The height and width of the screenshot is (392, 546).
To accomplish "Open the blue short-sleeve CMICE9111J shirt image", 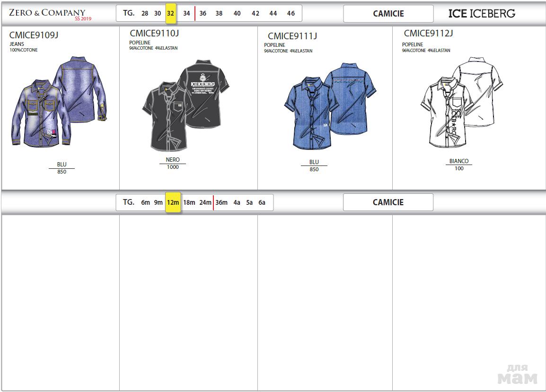I will pos(325,105).
